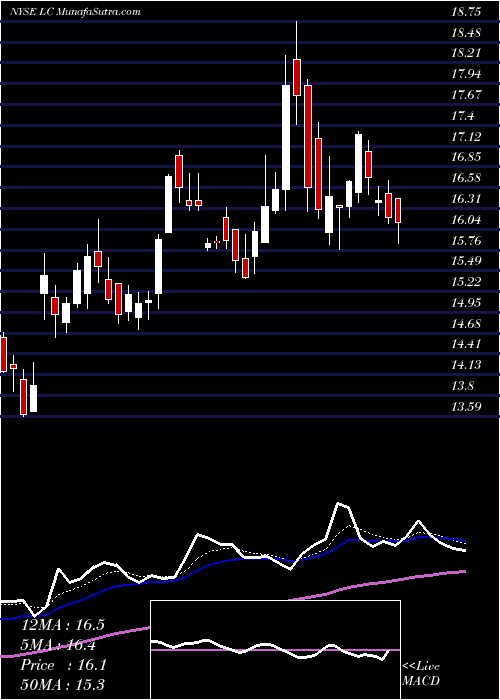The width and height of the screenshot is (500, 700).
Task: Select the 13.59 price axis label
Action: 466,406
